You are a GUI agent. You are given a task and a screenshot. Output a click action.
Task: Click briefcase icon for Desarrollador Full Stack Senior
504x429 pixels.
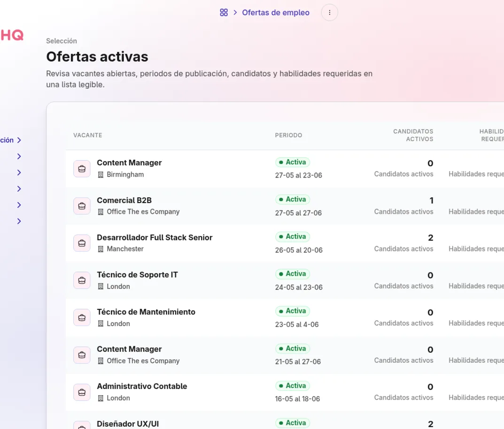82,243
